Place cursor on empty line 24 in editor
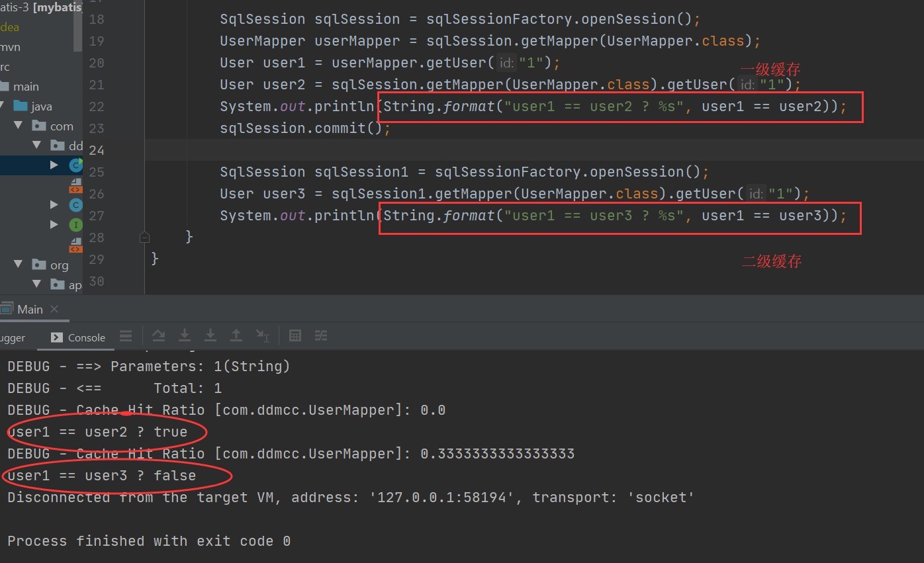The image size is (924, 563). [533, 150]
